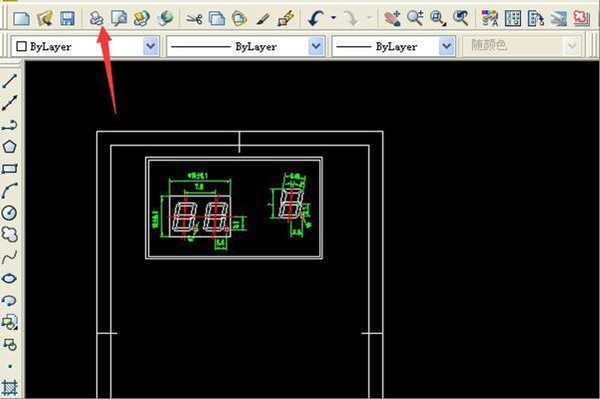Select the Polyline tool

click(10, 125)
